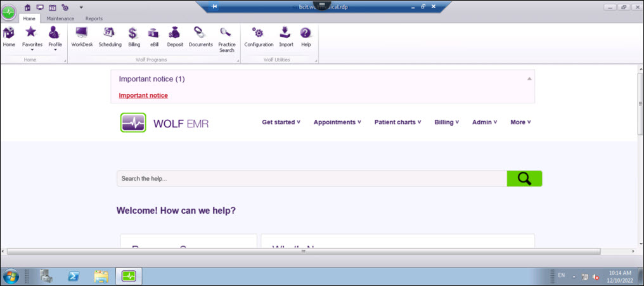The image size is (644, 286).
Task: Open PowerShell from taskbar
Action: 74,276
